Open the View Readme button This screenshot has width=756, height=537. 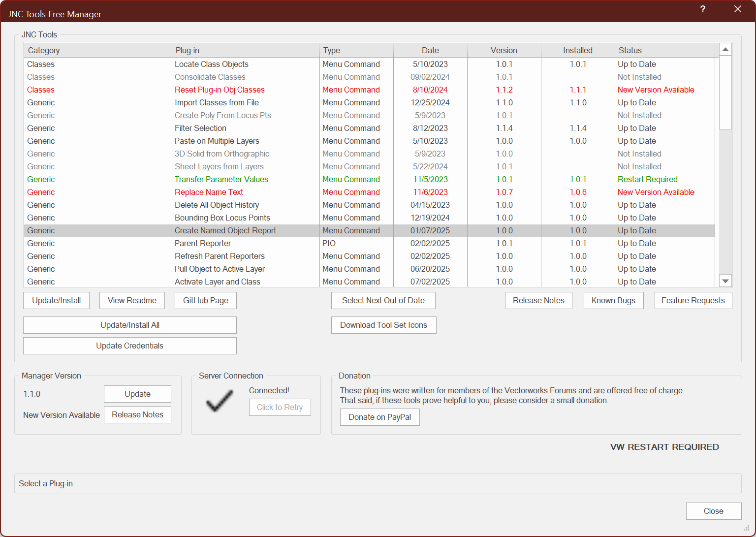132,300
